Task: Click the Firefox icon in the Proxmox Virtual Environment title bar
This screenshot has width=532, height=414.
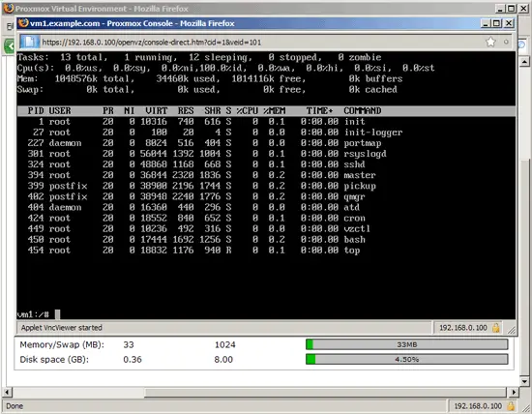Action: 9,8
